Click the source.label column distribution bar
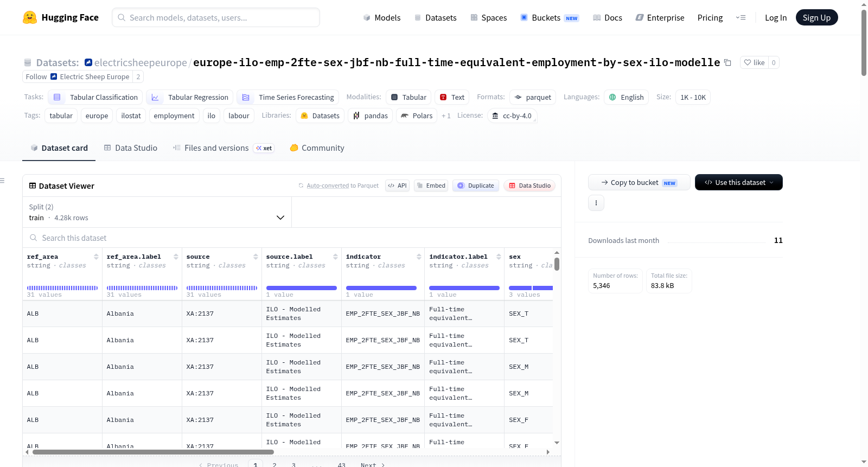868x467 pixels. click(302, 288)
